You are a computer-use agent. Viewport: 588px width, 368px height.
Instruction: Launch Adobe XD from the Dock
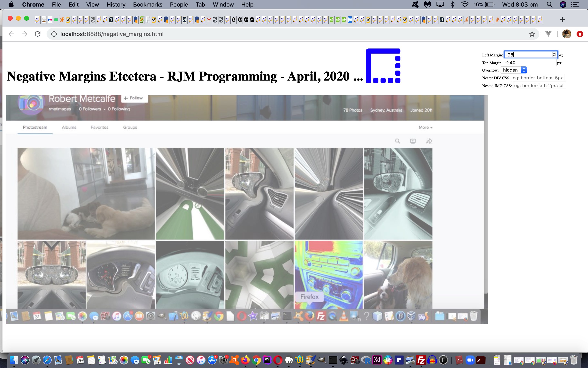click(x=377, y=360)
